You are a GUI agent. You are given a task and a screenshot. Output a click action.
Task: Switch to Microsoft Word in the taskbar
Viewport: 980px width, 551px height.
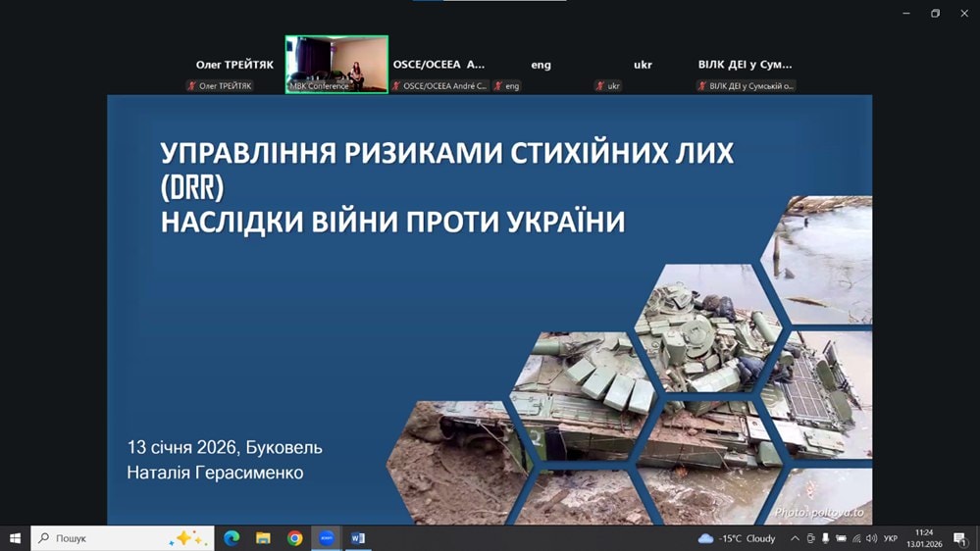[358, 538]
